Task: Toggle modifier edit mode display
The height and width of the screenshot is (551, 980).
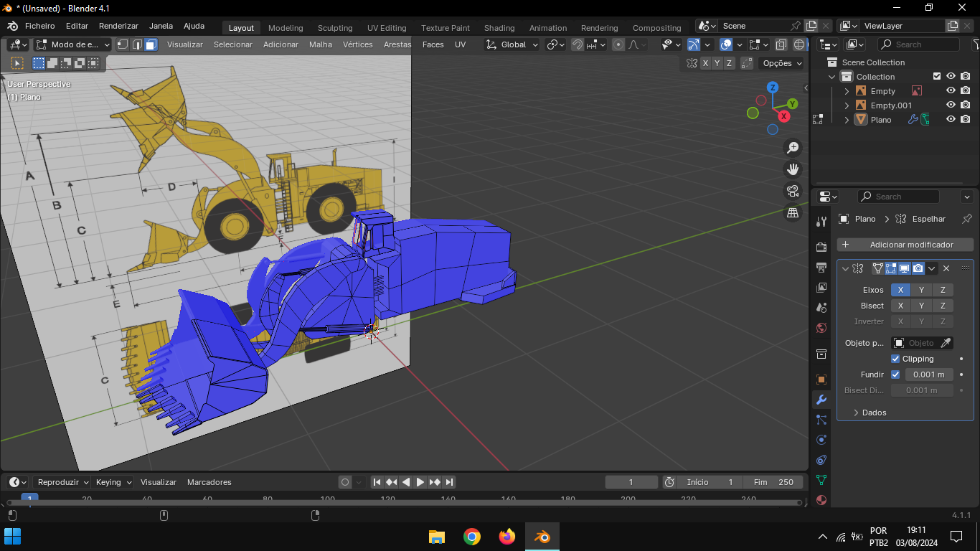Action: point(891,268)
